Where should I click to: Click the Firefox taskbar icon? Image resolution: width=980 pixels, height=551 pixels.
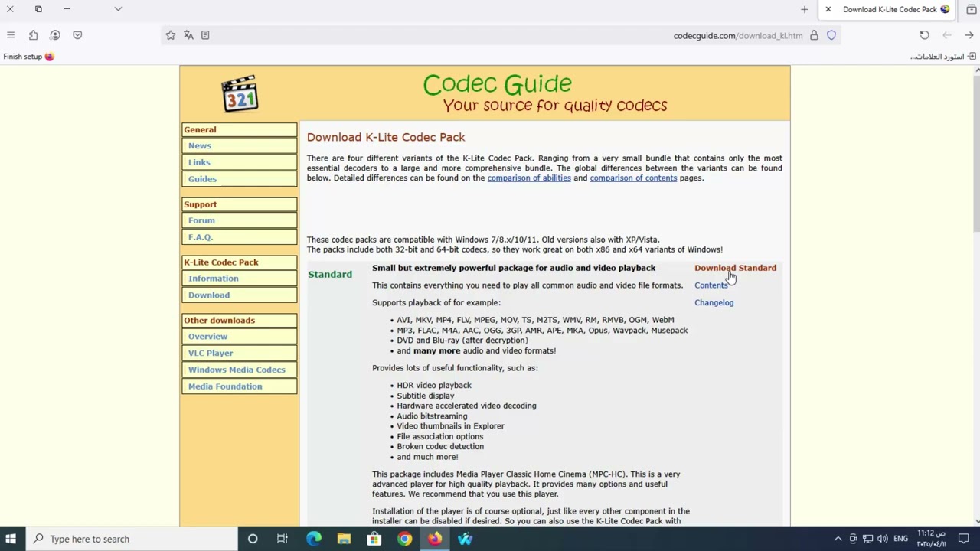point(435,539)
